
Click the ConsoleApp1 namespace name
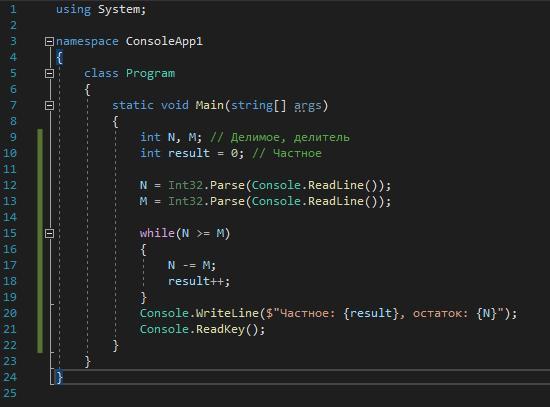click(x=164, y=41)
